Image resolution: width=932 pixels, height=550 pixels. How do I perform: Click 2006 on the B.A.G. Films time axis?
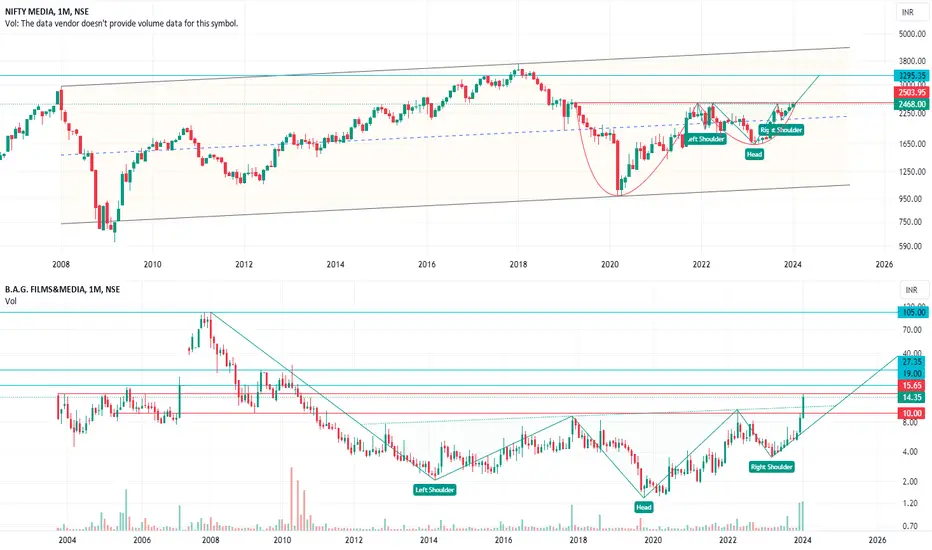pos(141,540)
